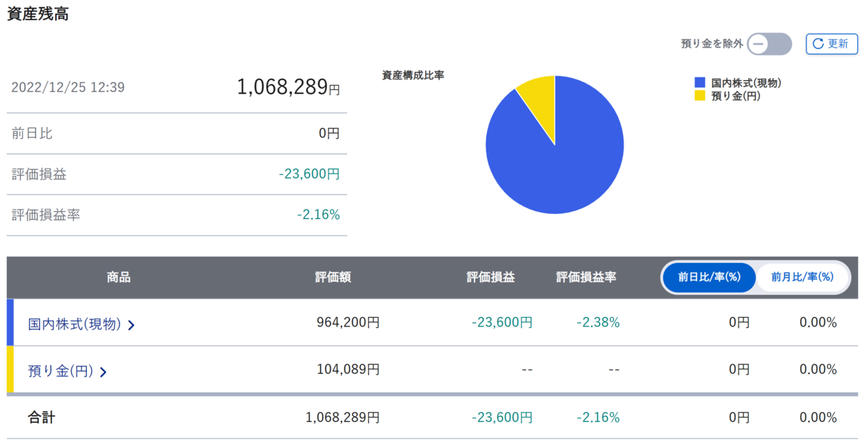Click the -2.16% value in summary panel
Screen dimensions: 868x448
pos(318,215)
